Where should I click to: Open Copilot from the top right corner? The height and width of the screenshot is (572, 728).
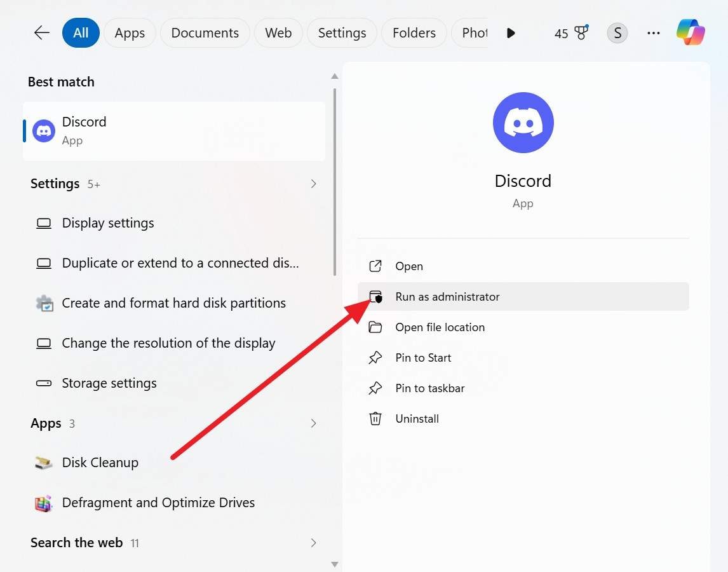(x=690, y=32)
